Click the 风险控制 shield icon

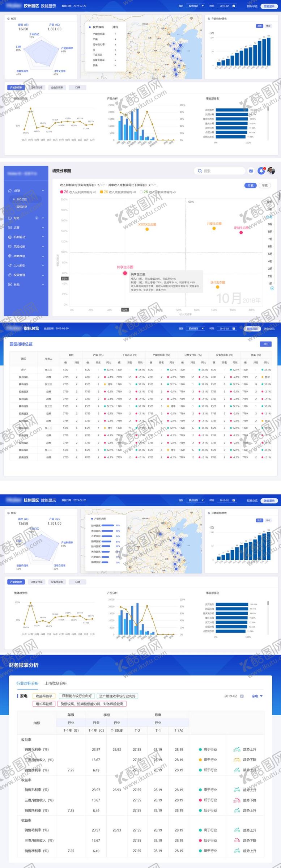pyautogui.click(x=10, y=247)
